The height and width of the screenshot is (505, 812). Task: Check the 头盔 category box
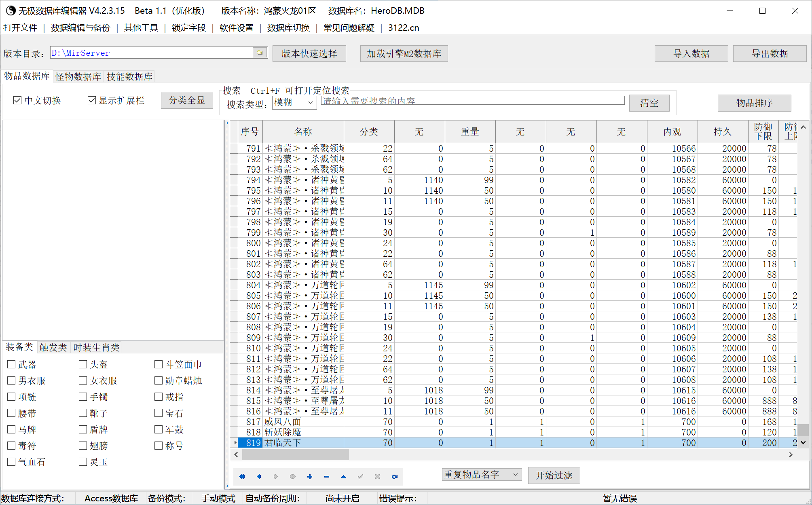point(83,364)
